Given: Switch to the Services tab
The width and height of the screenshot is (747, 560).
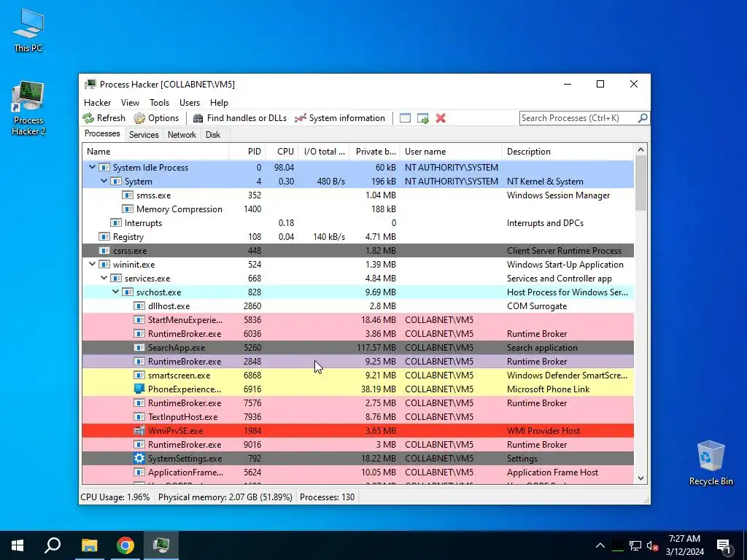Looking at the screenshot, I should pyautogui.click(x=144, y=135).
